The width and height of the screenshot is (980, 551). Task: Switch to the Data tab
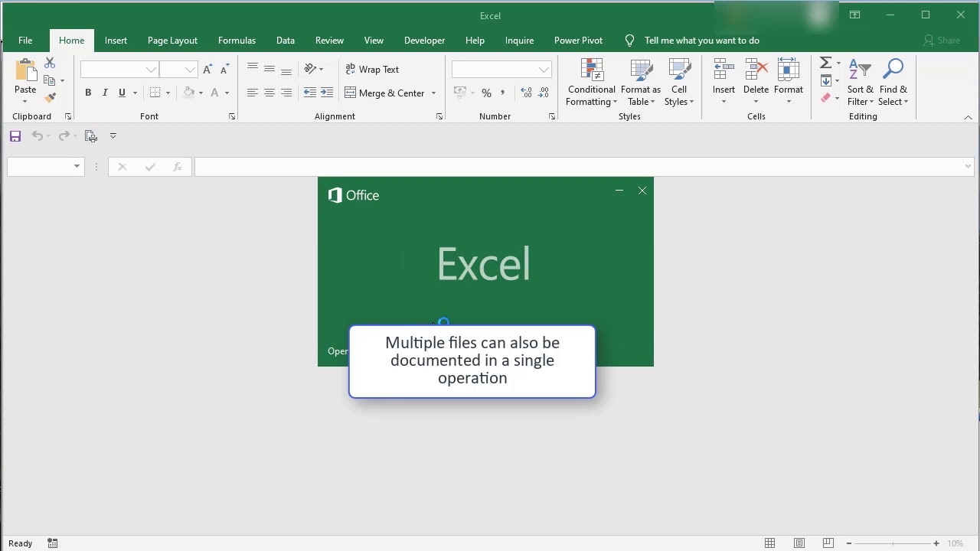(x=286, y=41)
